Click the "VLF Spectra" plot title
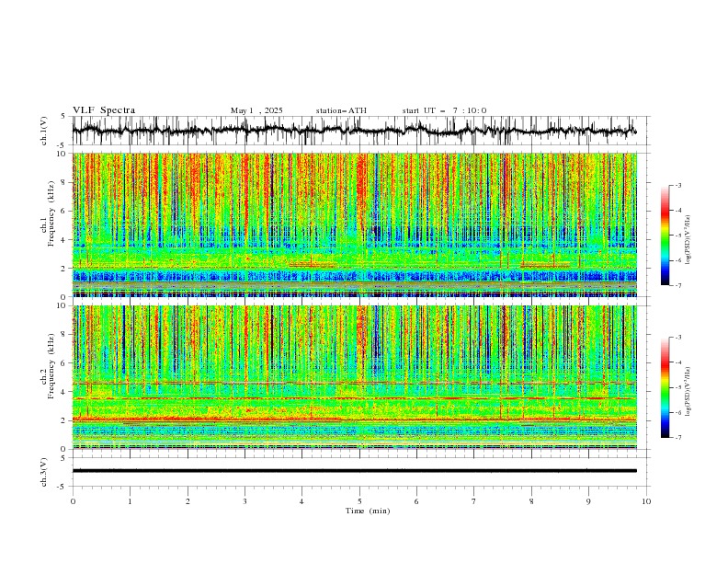The image size is (728, 563). (x=104, y=110)
